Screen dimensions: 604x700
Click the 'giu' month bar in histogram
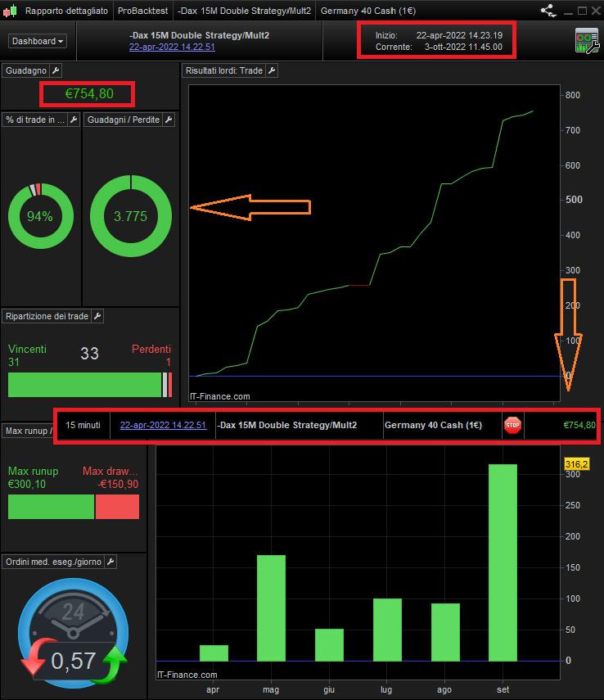point(330,645)
